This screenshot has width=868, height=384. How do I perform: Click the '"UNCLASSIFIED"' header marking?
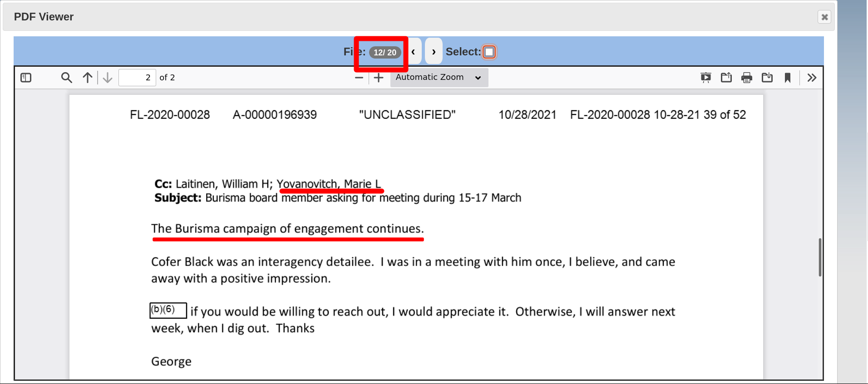pos(407,115)
